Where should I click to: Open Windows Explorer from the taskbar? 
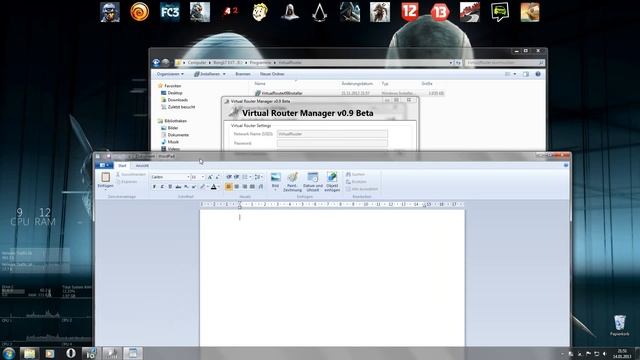tap(29, 353)
